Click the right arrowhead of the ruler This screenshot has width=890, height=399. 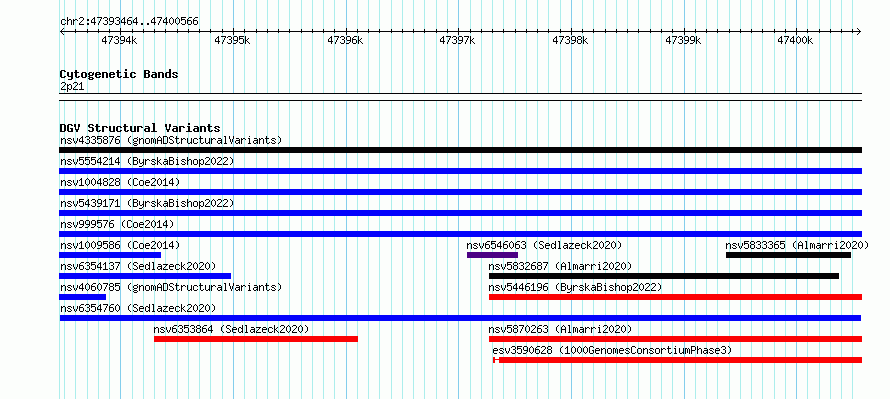click(859, 31)
